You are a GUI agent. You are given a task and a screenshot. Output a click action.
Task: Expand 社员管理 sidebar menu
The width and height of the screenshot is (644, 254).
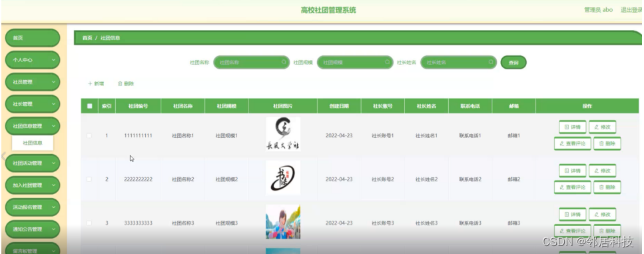[x=33, y=82]
